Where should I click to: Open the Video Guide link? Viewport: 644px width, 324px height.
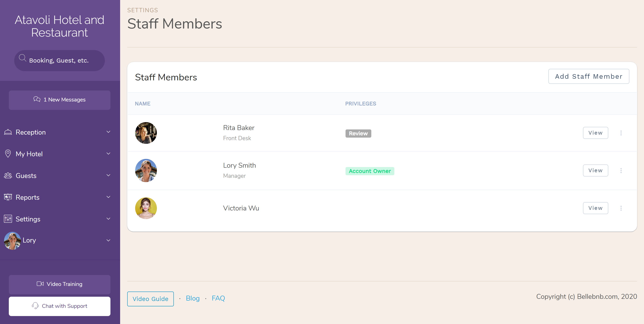coord(150,298)
